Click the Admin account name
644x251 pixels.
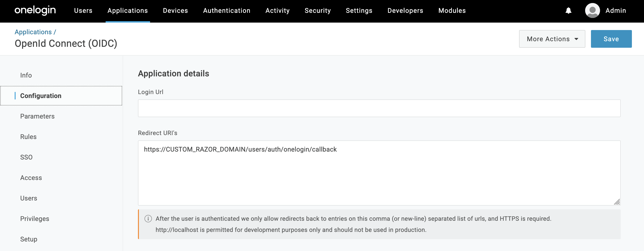click(x=616, y=10)
